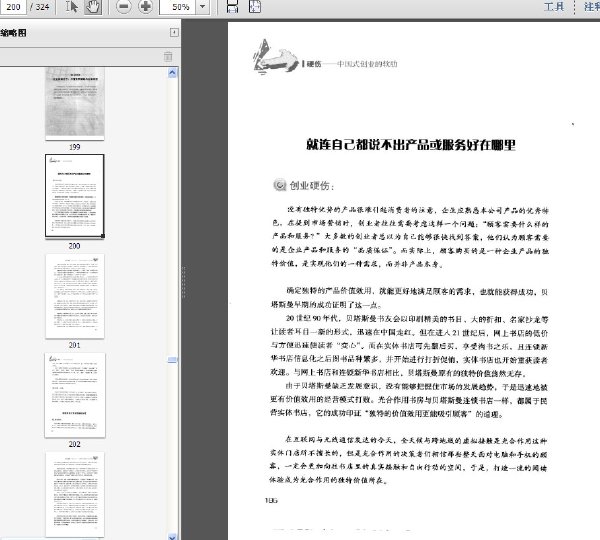Click the thumbnail label 200
Viewport: 600px width, 540px height.
75,246
